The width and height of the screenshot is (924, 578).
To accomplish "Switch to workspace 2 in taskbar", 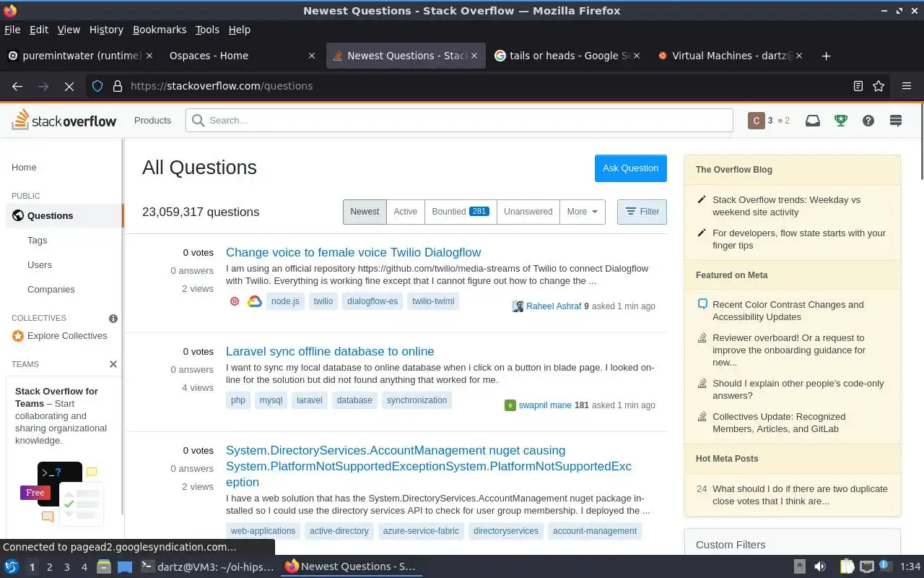I will (x=49, y=567).
